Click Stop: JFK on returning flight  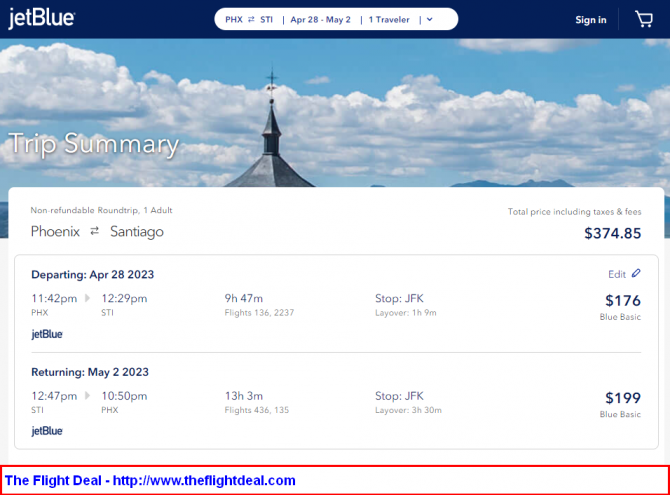coord(399,396)
